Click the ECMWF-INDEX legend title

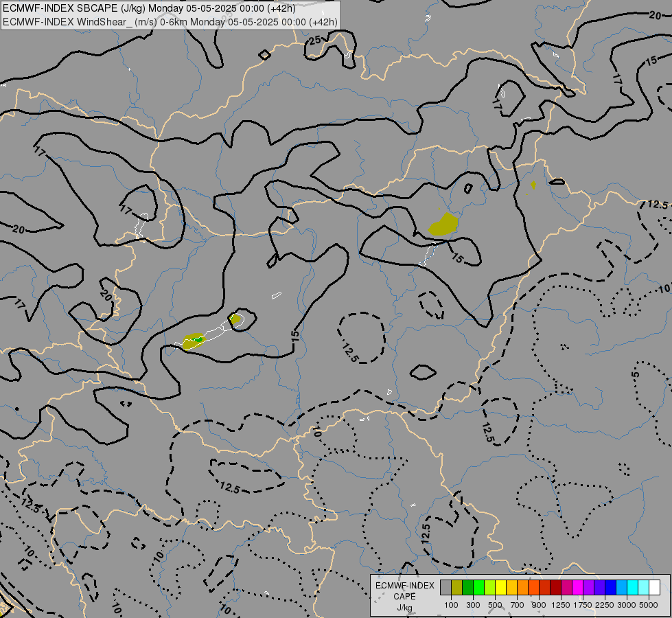point(405,586)
